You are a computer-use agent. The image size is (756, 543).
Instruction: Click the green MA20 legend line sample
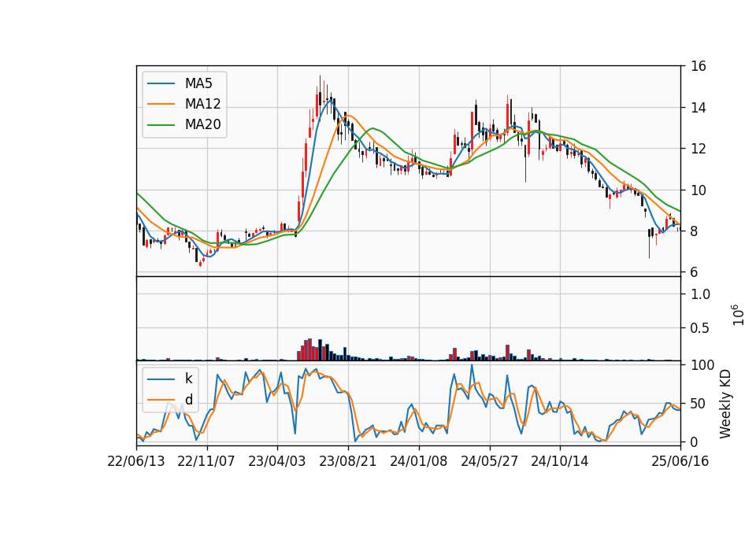click(161, 125)
